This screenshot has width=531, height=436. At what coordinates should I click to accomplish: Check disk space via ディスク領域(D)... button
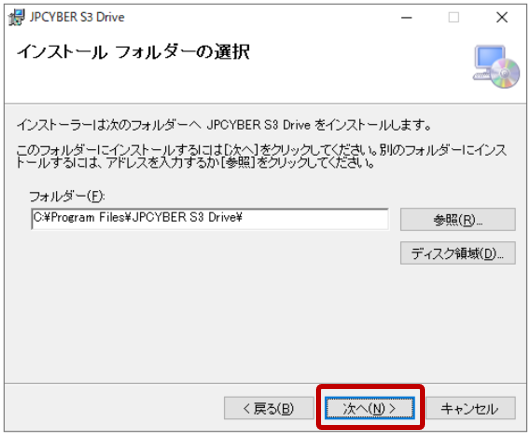[x=458, y=253]
